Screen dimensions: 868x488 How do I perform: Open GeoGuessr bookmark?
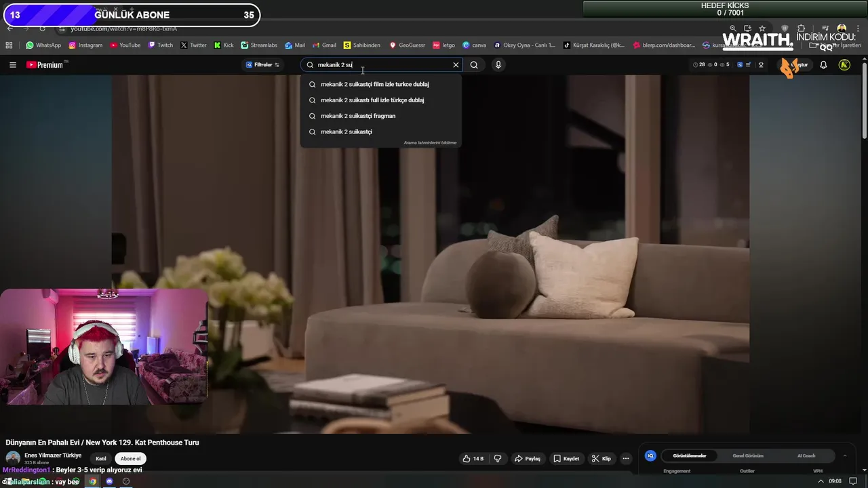pyautogui.click(x=407, y=45)
